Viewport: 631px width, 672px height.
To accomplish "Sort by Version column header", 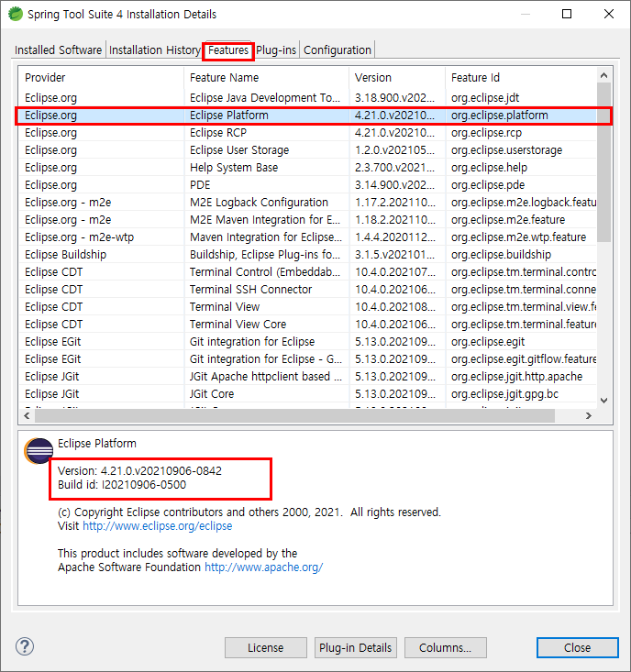I will point(397,78).
